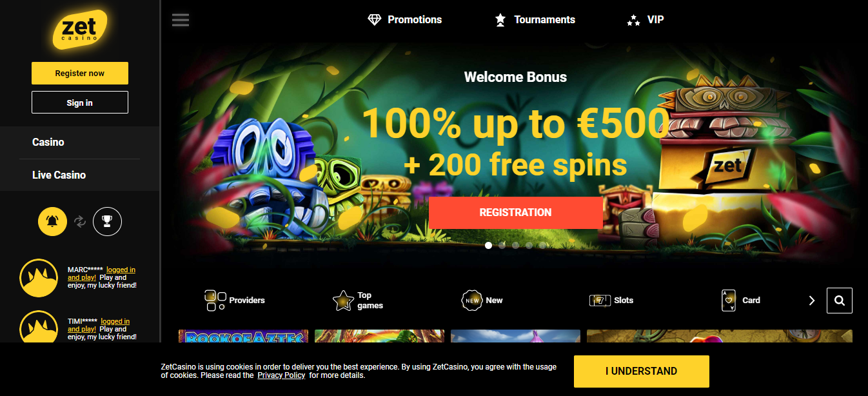Select the trophy winners icon

click(x=107, y=222)
